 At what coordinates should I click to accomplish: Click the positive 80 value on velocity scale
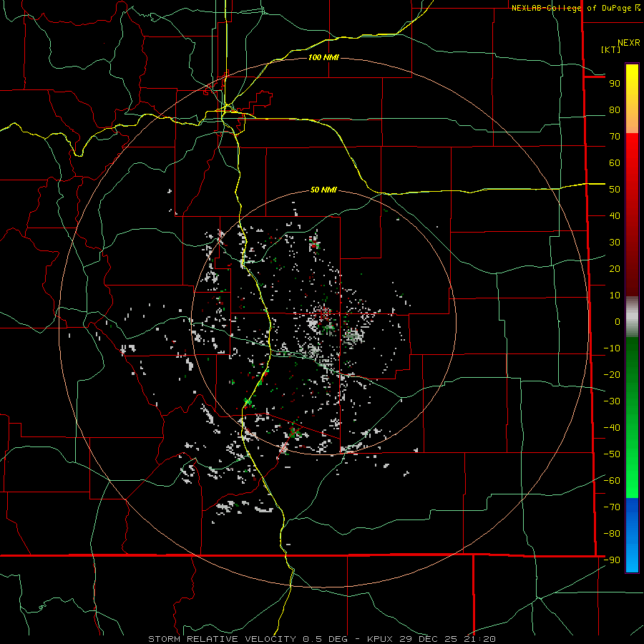[x=615, y=110]
